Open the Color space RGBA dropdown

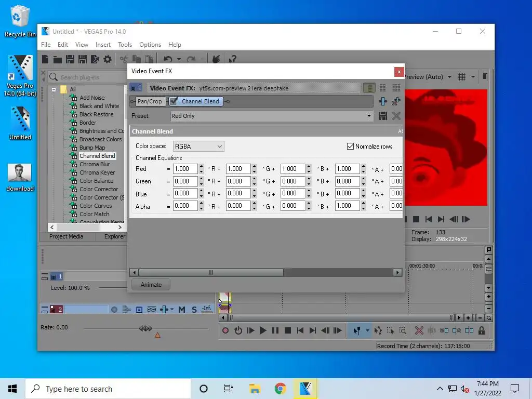point(198,146)
